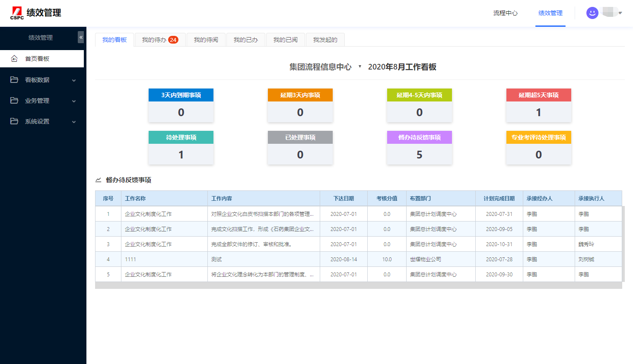Open the 已处理事项 card
The image size is (633, 364).
pyautogui.click(x=300, y=147)
